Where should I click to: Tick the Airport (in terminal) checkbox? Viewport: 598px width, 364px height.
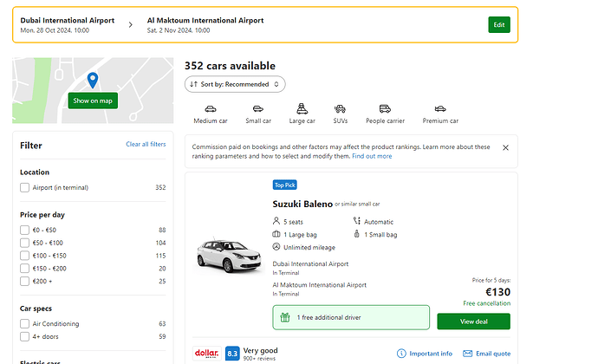[x=25, y=188]
